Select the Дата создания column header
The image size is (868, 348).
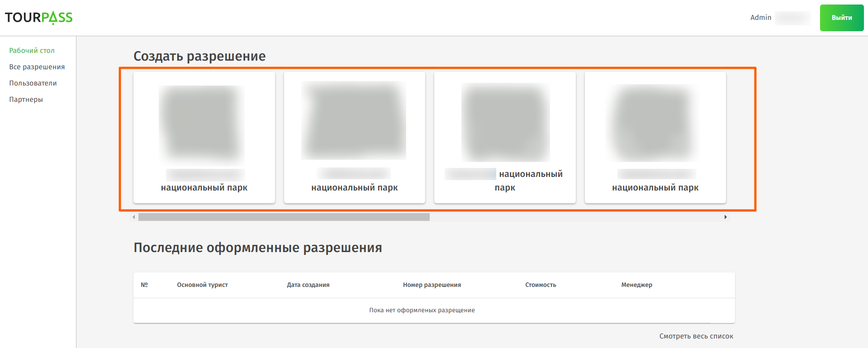pyautogui.click(x=308, y=285)
